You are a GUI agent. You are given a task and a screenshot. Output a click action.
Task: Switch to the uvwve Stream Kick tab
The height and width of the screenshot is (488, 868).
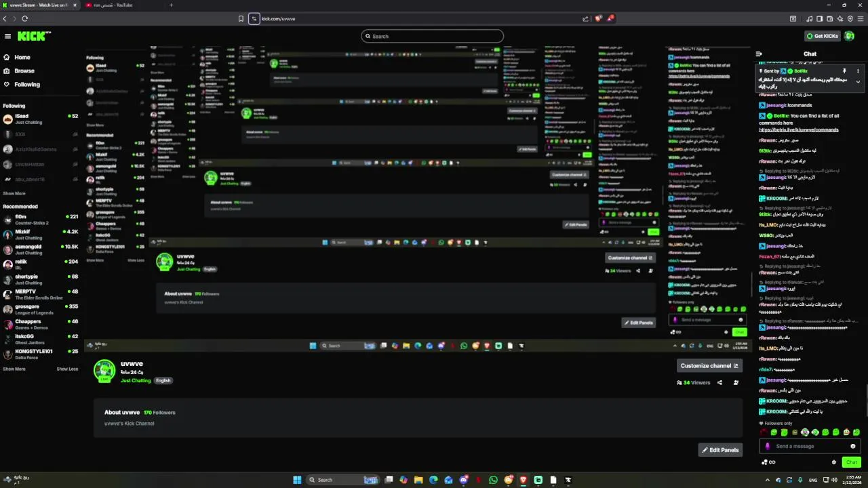pos(40,5)
